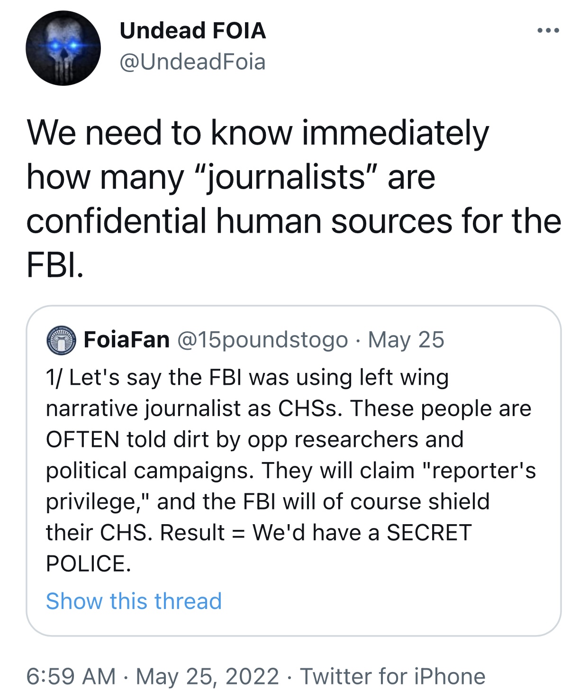Click the word "OFTEN" in quoted tweet
This screenshot has height=700, width=588.
point(82,439)
